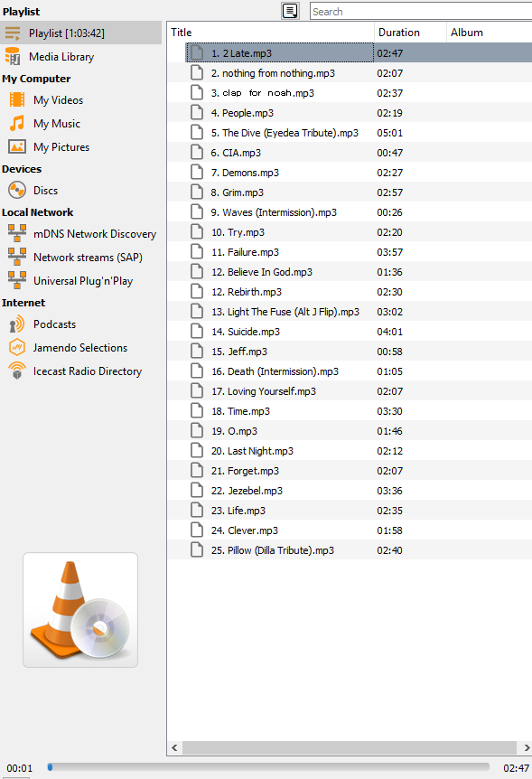532x779 pixels.
Task: Select My Pictures image icon
Action: [x=17, y=146]
